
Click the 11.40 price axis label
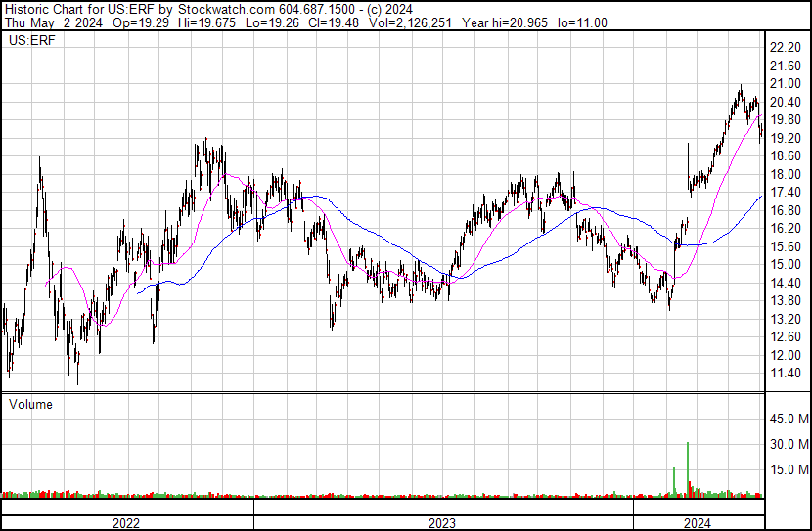click(786, 374)
